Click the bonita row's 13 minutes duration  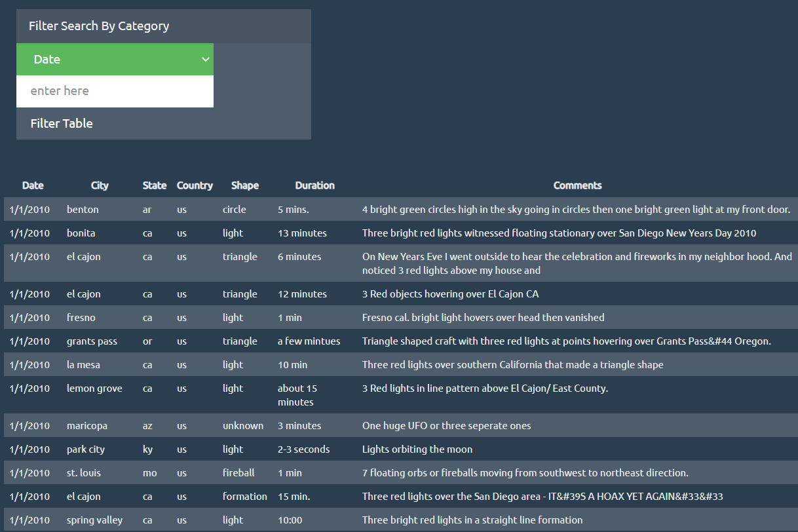click(302, 233)
